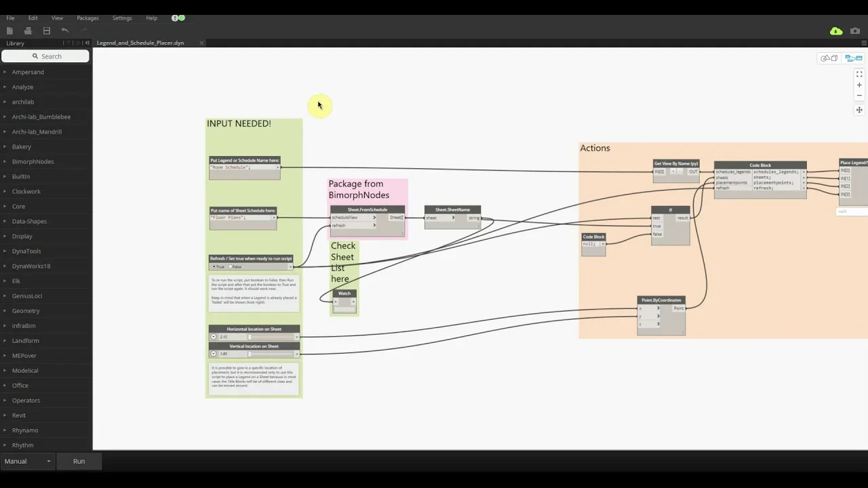The image size is (868, 488).
Task: Click the Run button
Action: (79, 461)
